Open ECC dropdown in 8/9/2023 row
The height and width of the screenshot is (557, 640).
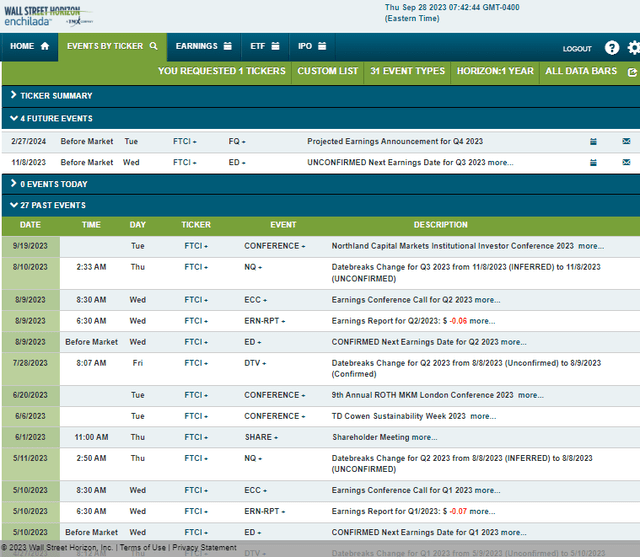tap(256, 300)
